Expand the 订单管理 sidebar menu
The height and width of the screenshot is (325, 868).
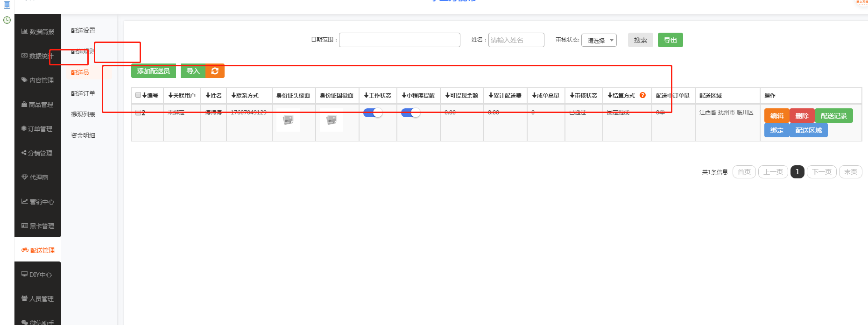[37, 129]
